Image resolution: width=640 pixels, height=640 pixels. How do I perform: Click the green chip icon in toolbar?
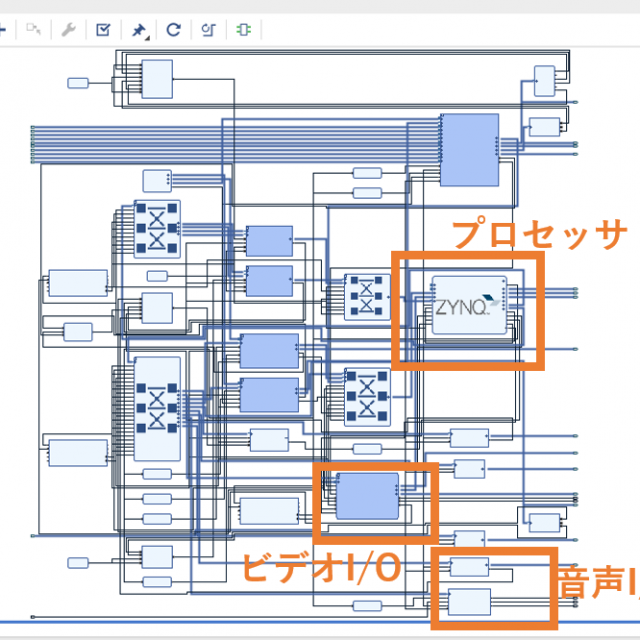point(242,29)
